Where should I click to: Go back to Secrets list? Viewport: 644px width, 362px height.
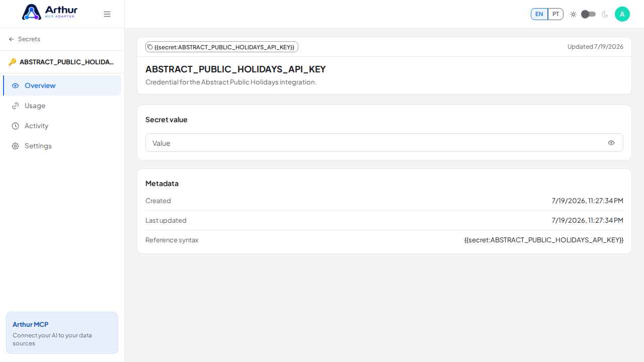coord(24,39)
